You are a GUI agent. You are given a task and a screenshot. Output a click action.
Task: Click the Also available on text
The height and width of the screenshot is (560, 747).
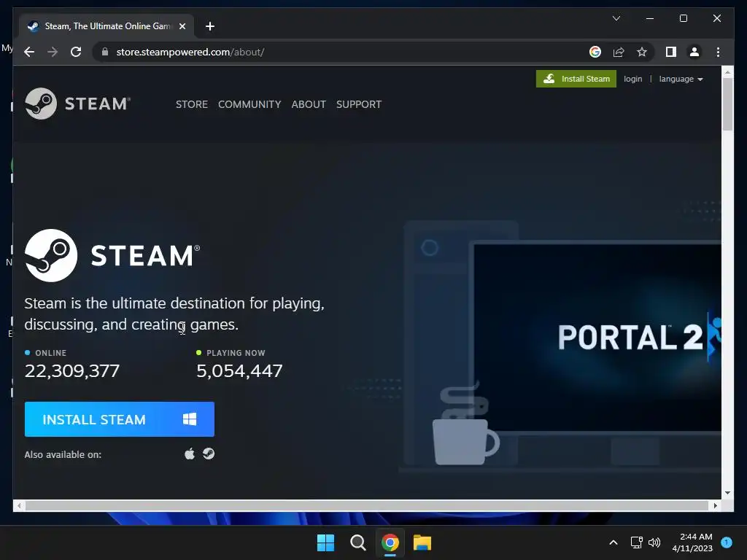tap(63, 455)
